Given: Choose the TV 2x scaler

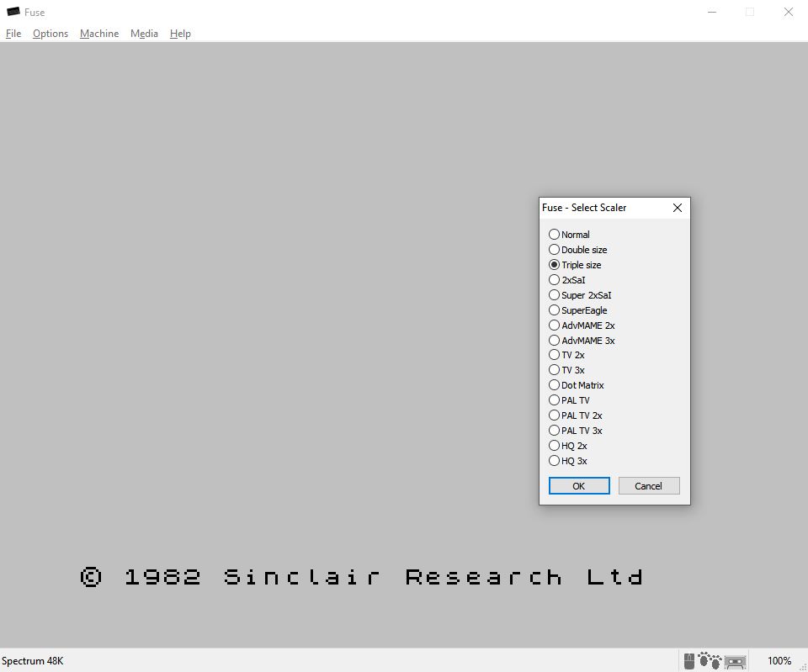Looking at the screenshot, I should tap(554, 354).
